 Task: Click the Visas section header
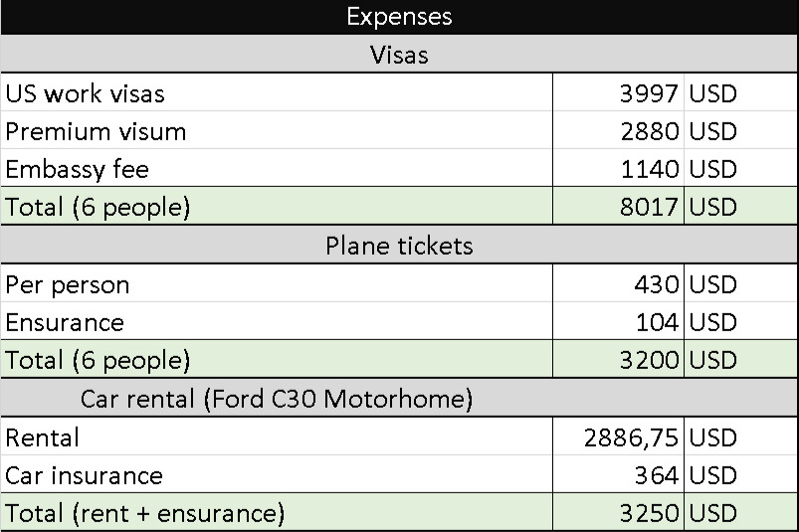(400, 54)
